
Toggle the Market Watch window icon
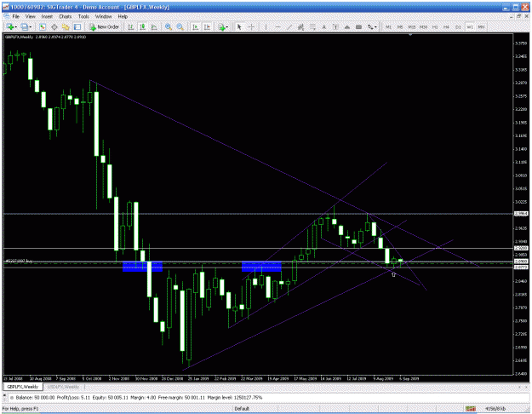[x=42, y=26]
